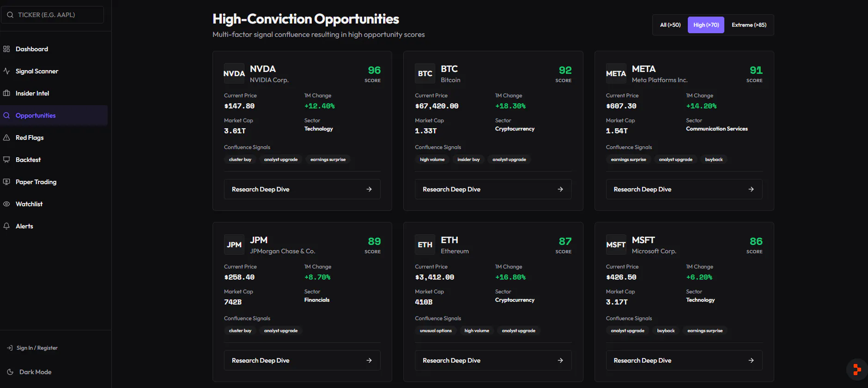Click the BTC ticker logo badge

tap(425, 73)
